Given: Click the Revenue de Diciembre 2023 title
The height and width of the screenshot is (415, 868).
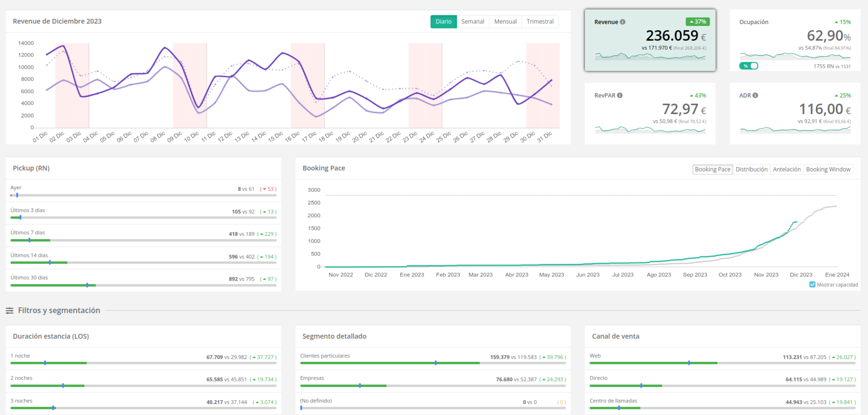Looking at the screenshot, I should [x=57, y=21].
